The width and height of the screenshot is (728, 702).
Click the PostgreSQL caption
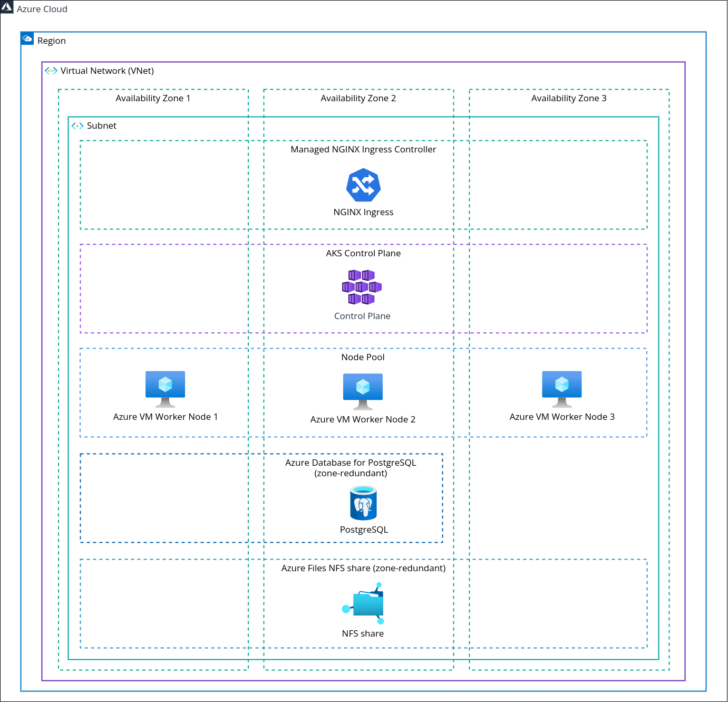click(x=364, y=530)
